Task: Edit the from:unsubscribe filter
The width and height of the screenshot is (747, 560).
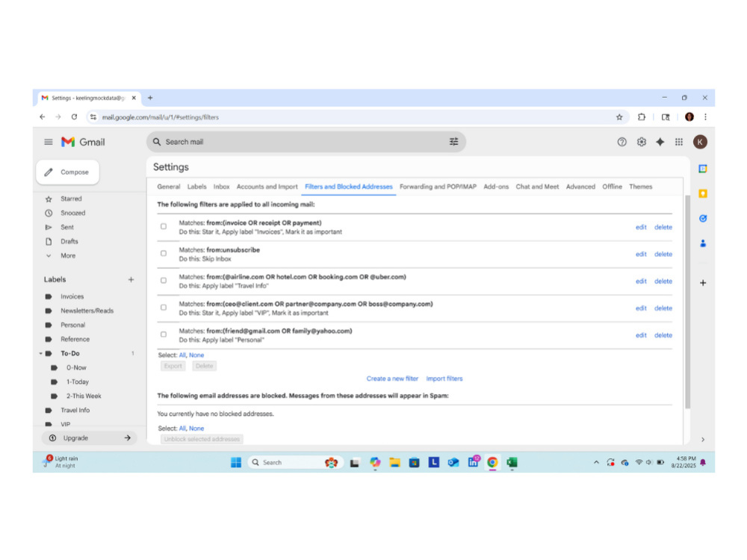Action: coord(641,255)
